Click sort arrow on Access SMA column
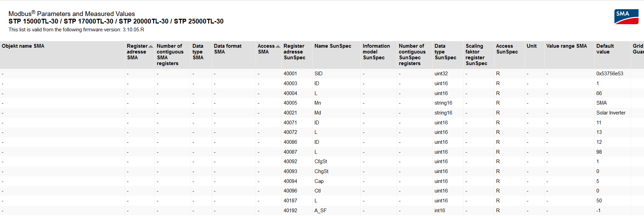This screenshot has width=644, height=216. click(278, 46)
